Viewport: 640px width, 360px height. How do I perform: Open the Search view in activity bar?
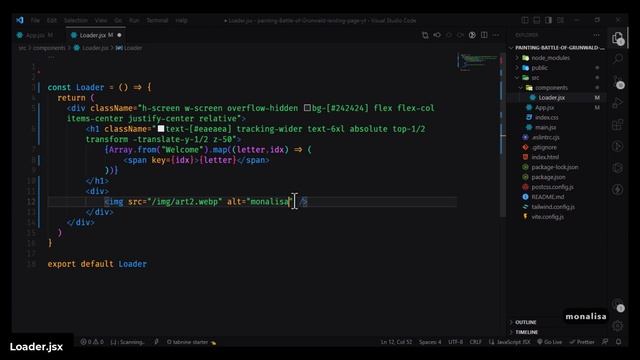click(618, 59)
